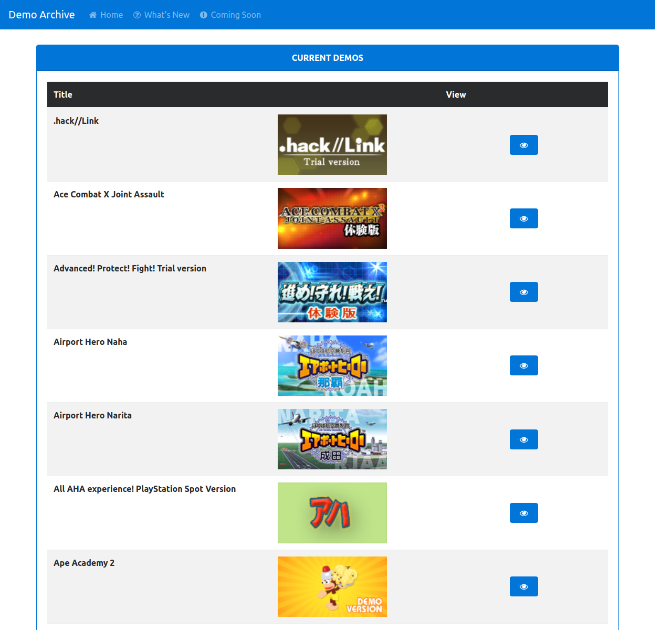View the Airport Hero Naha demo
The height and width of the screenshot is (630, 672).
pos(524,365)
